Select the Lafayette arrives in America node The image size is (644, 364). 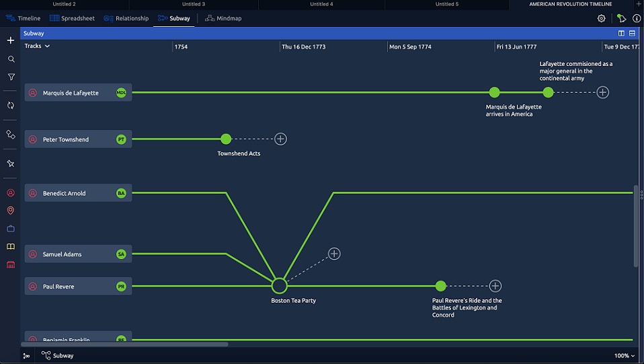pos(495,93)
